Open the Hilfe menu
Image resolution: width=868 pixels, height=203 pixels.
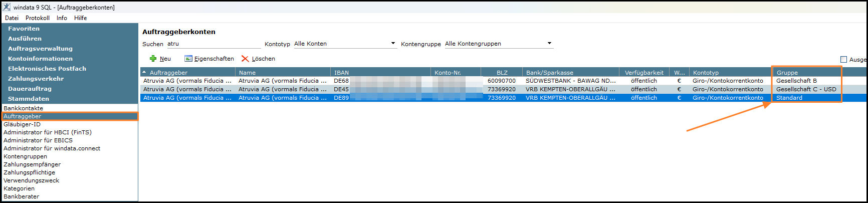click(81, 18)
